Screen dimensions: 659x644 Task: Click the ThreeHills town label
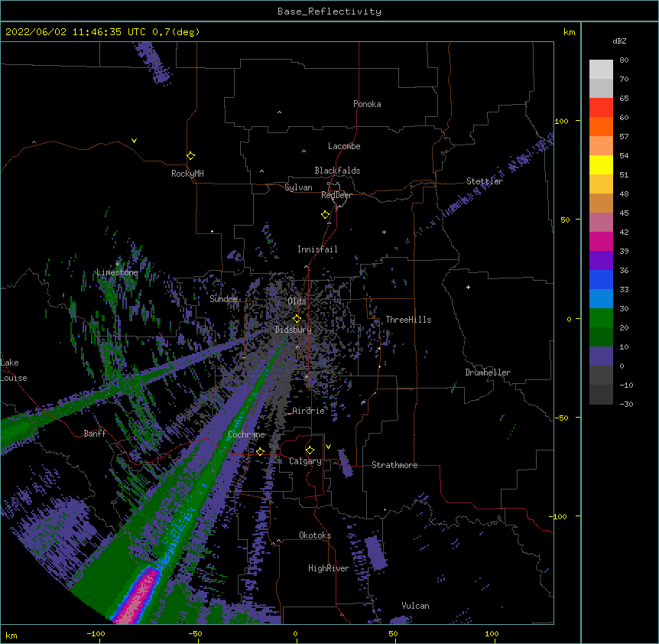tap(408, 320)
